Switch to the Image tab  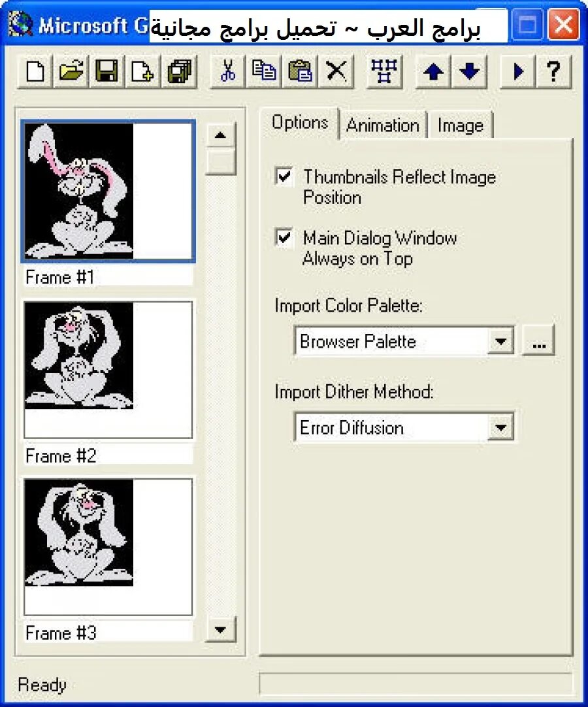tap(461, 124)
